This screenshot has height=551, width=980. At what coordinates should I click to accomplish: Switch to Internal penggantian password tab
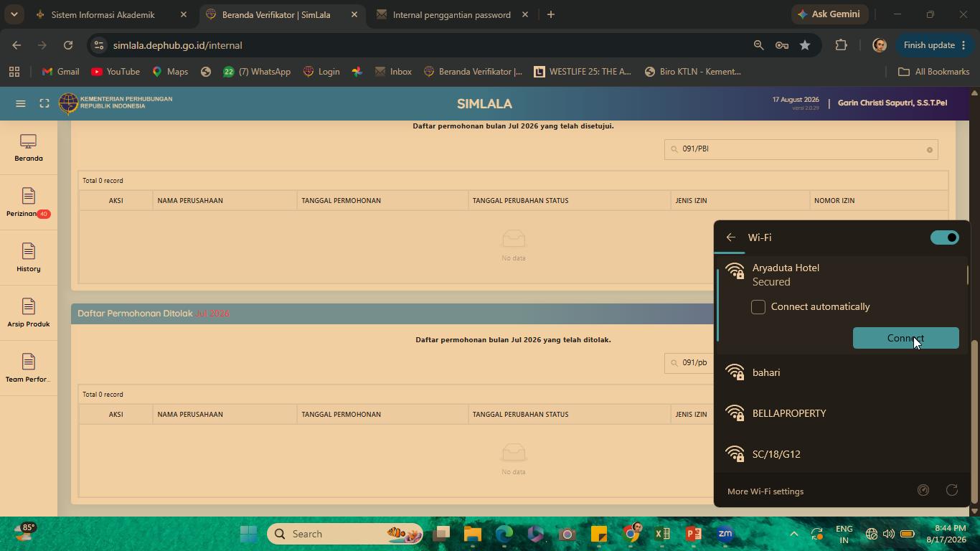pyautogui.click(x=452, y=14)
